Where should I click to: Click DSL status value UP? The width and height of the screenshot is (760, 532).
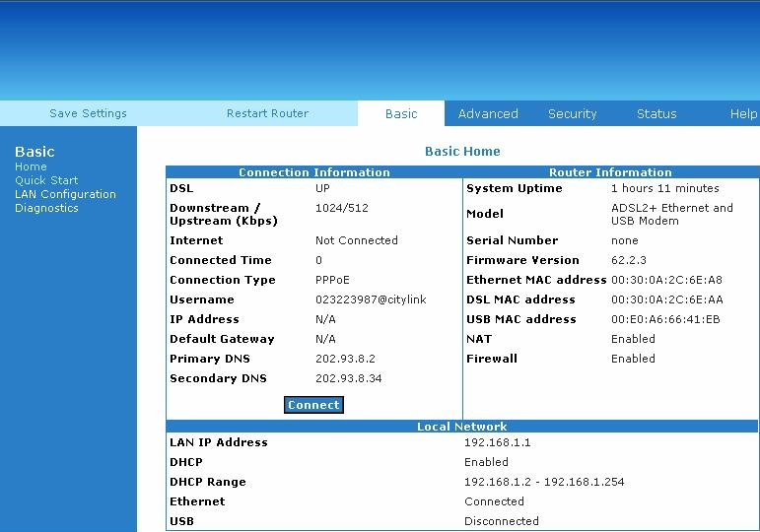322,188
